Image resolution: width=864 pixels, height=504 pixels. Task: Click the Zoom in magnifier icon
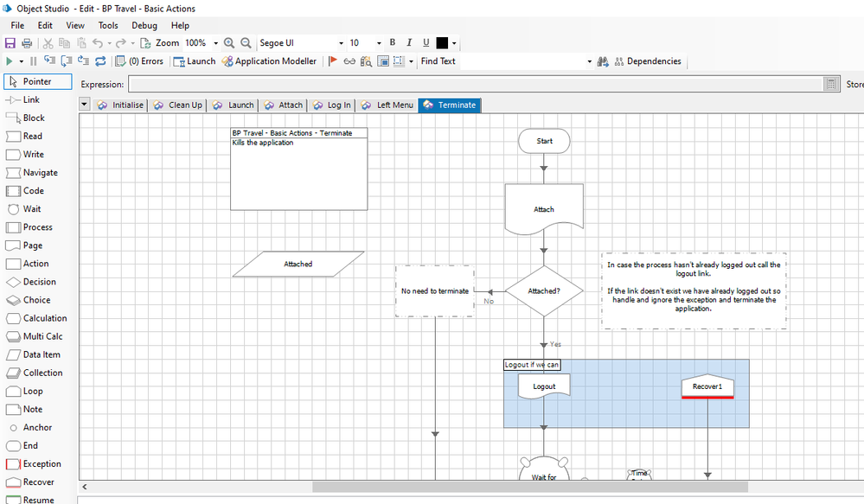click(229, 43)
